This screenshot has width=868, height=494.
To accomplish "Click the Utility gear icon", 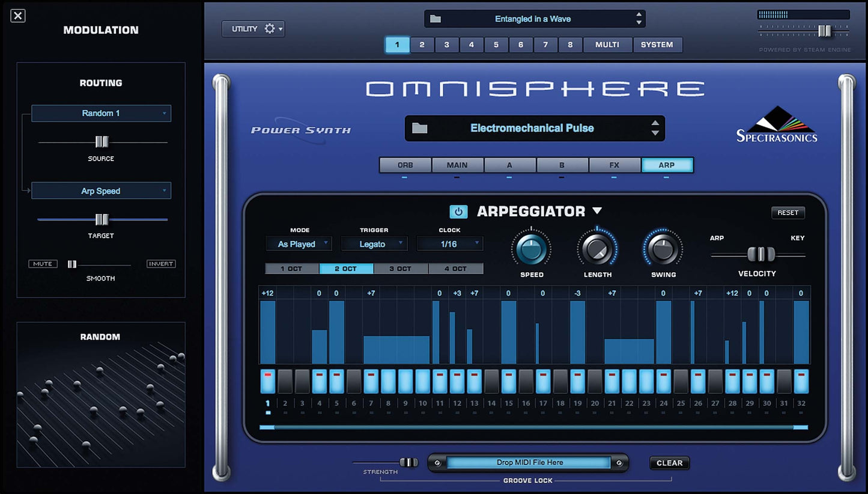I will (270, 29).
